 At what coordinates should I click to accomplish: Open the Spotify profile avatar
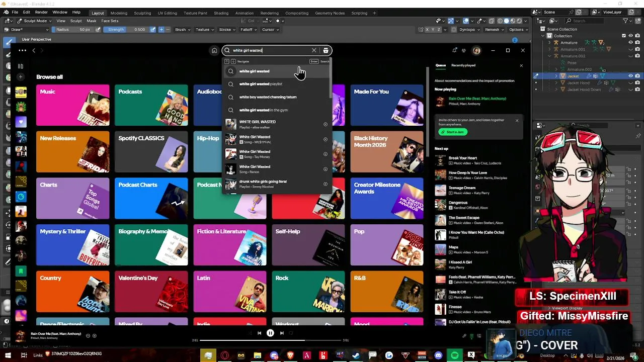point(476,50)
